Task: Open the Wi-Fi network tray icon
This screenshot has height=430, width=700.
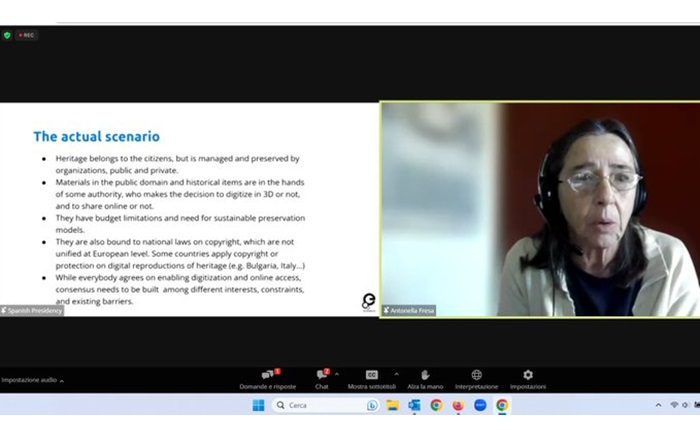Action: 674,405
